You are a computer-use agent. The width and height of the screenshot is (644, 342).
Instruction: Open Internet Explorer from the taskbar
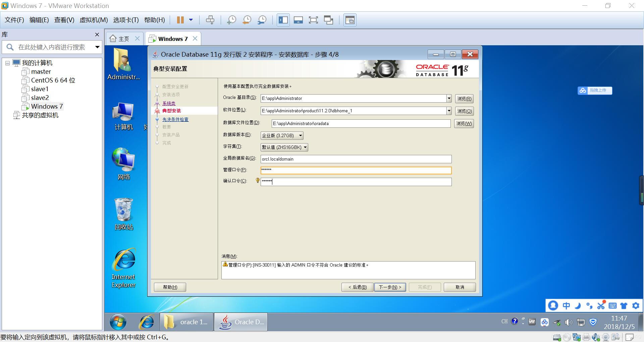tap(147, 322)
